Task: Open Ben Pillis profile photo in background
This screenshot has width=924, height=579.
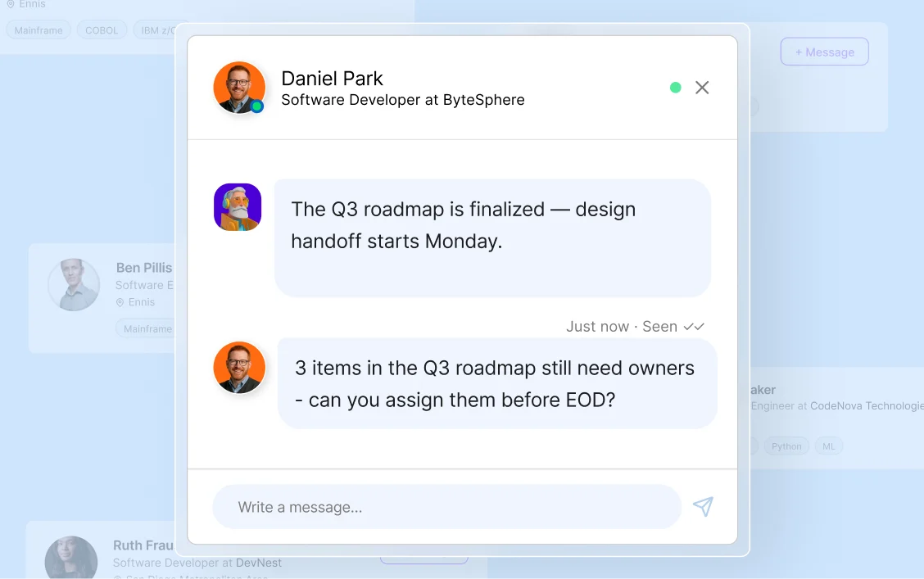Action: point(74,284)
